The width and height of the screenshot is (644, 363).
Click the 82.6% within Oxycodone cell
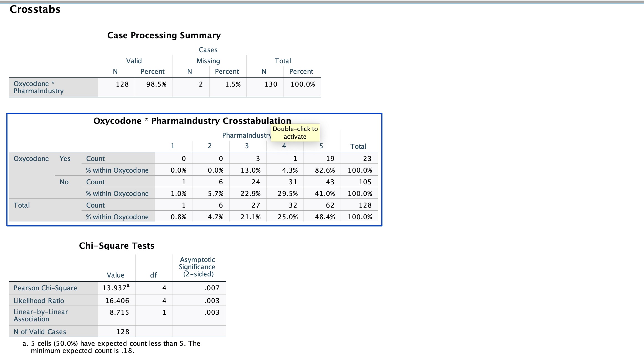click(325, 170)
